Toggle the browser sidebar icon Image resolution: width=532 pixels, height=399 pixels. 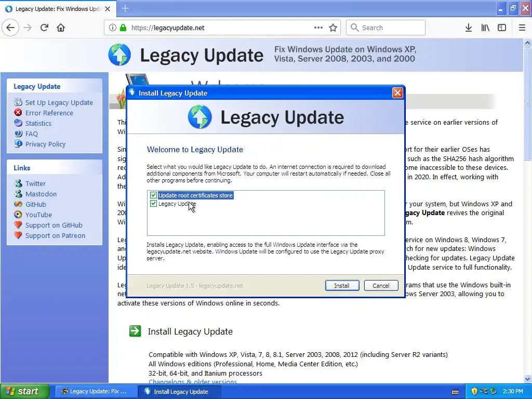click(x=502, y=28)
